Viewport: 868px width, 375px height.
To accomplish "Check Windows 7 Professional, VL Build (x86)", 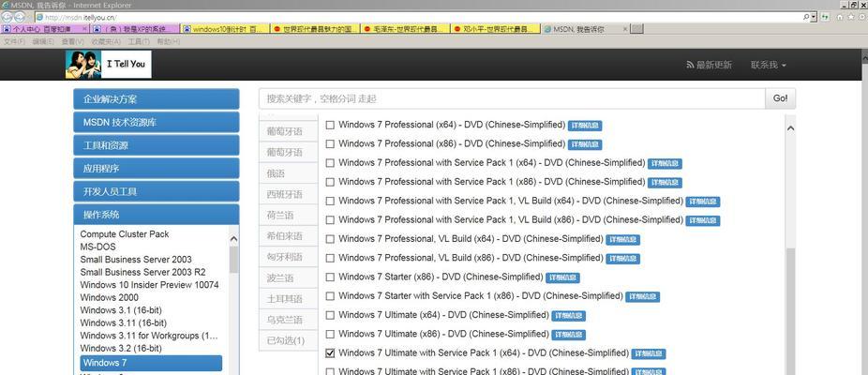I will coord(330,258).
